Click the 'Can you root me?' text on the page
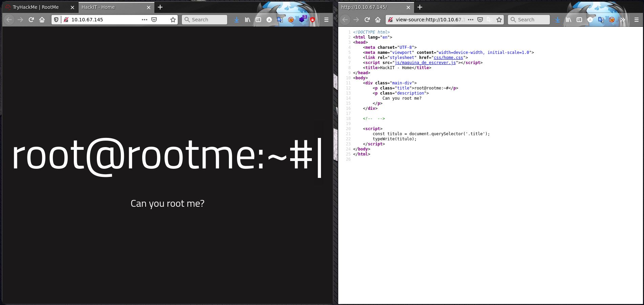The width and height of the screenshot is (644, 305). pyautogui.click(x=168, y=203)
